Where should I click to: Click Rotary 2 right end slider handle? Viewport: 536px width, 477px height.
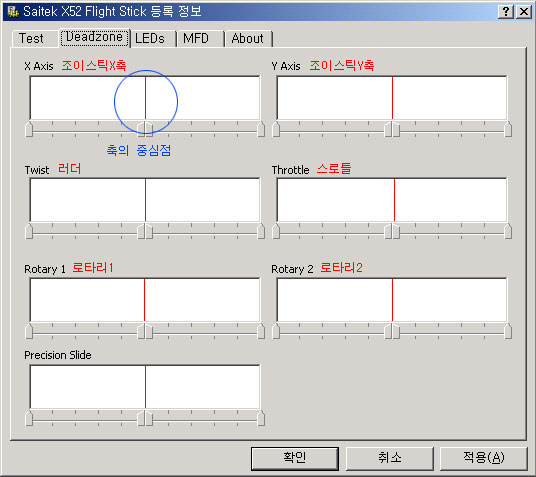pyautogui.click(x=508, y=331)
